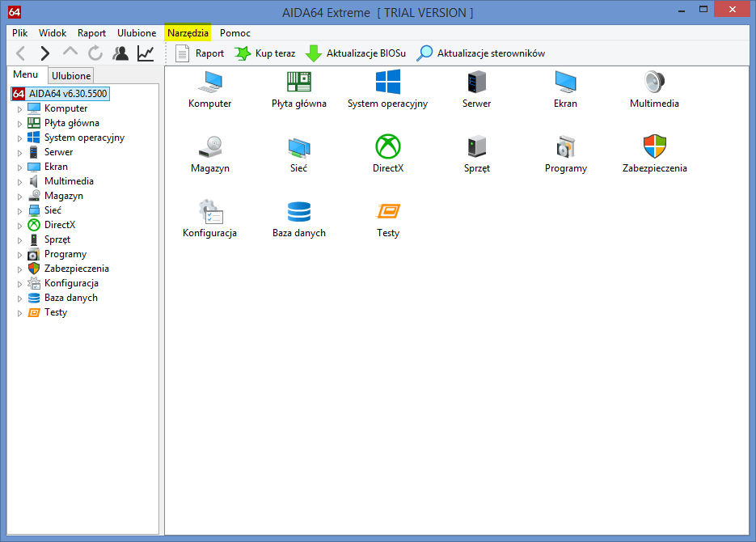Screen dimensions: 756x542
Task: Select AIDA64 v6.30.5500 root tree item
Action: [61, 94]
